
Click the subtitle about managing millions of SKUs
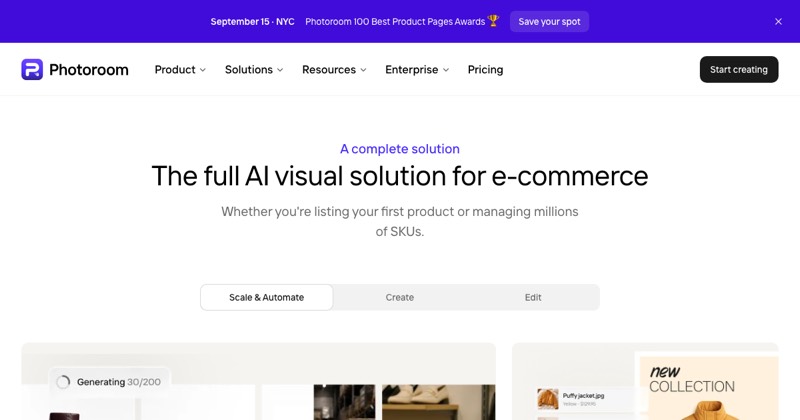coord(399,221)
